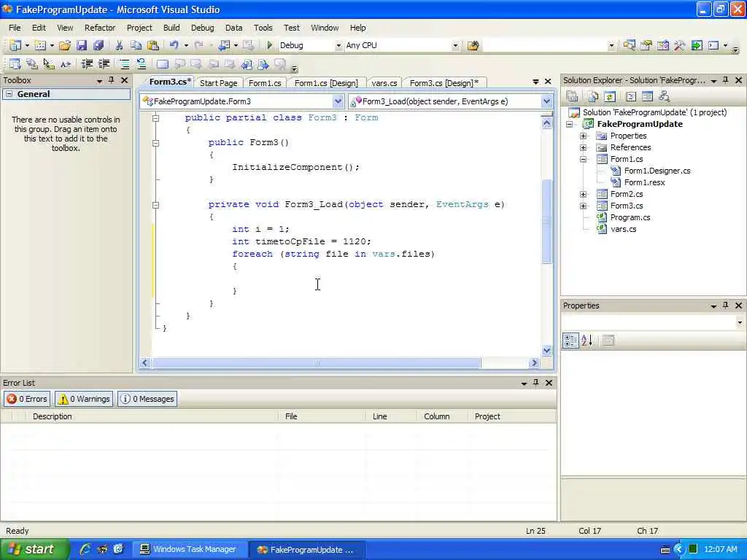Open the Object Browser toolbar icon
The height and width of the screenshot is (560, 747).
pyautogui.click(x=662, y=45)
